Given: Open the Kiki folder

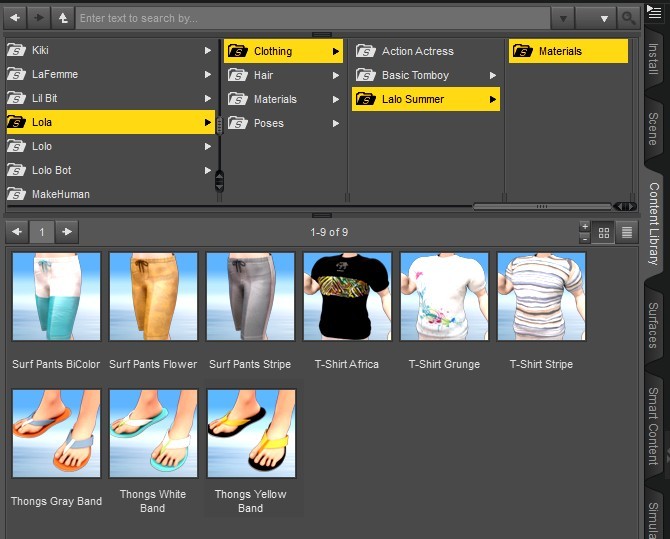Looking at the screenshot, I should pos(110,50).
